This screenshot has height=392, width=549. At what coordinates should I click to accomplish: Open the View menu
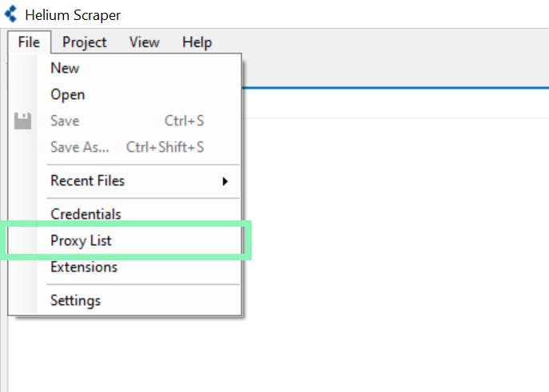[145, 42]
